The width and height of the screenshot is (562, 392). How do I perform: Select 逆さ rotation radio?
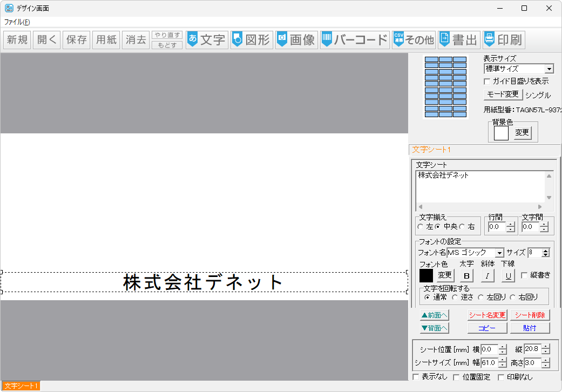[455, 298]
